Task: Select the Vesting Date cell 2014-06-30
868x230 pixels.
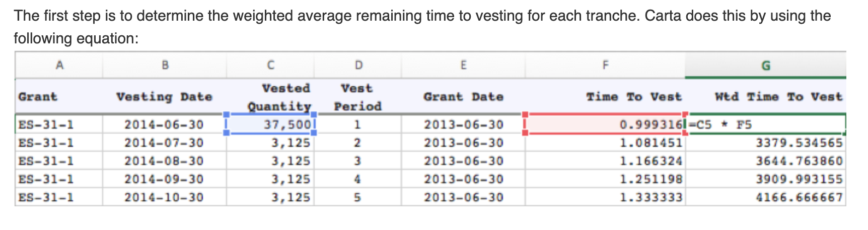Action: point(164,125)
